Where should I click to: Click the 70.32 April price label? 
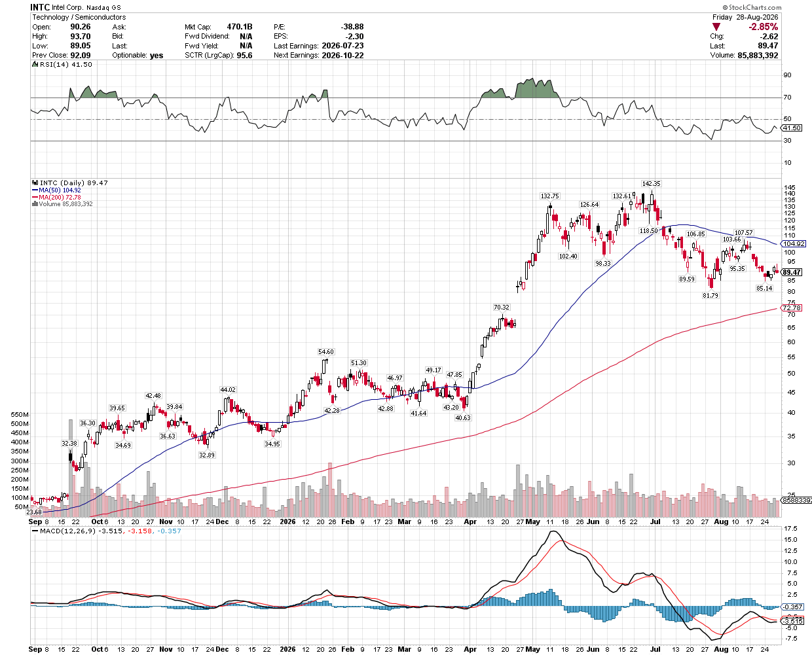(x=502, y=307)
